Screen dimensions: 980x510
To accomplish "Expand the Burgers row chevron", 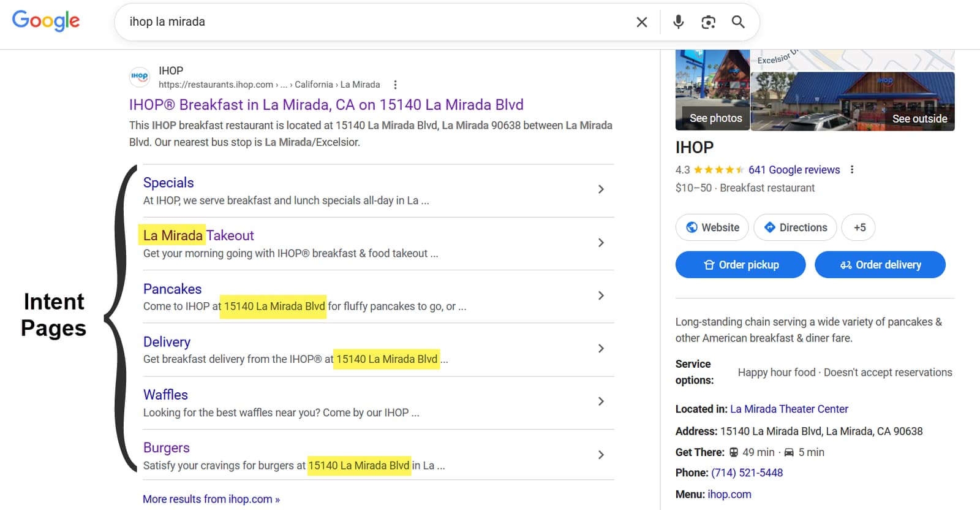I will click(x=601, y=455).
